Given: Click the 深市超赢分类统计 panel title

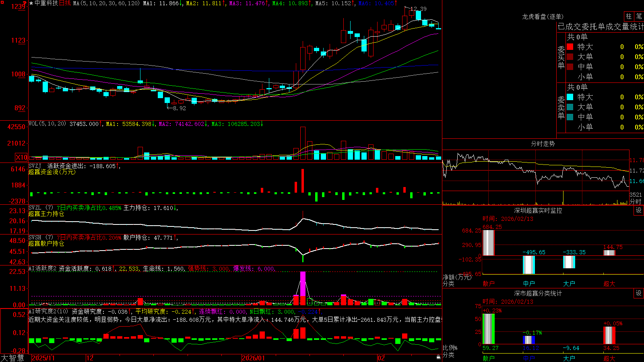Looking at the screenshot, I should [x=538, y=293].
